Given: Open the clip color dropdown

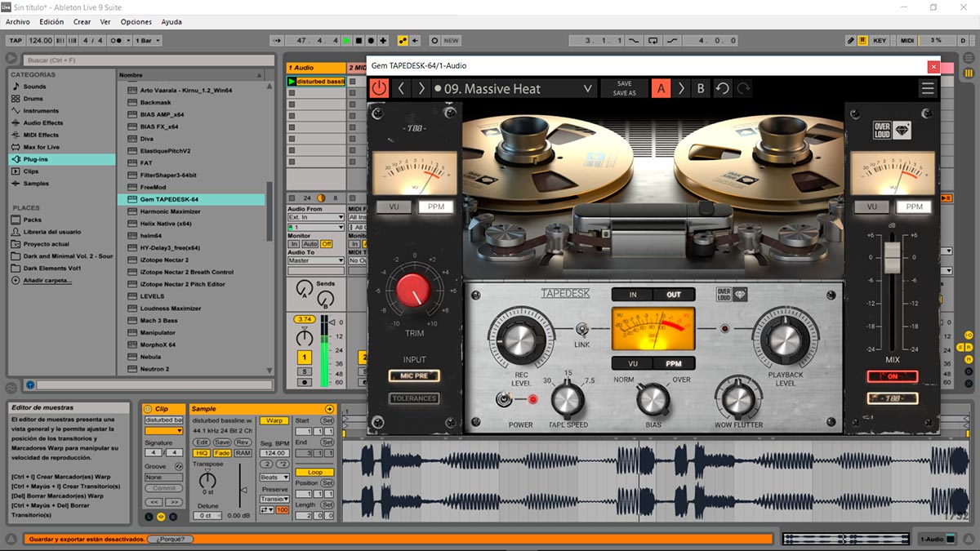Looking at the screenshot, I should tap(163, 431).
